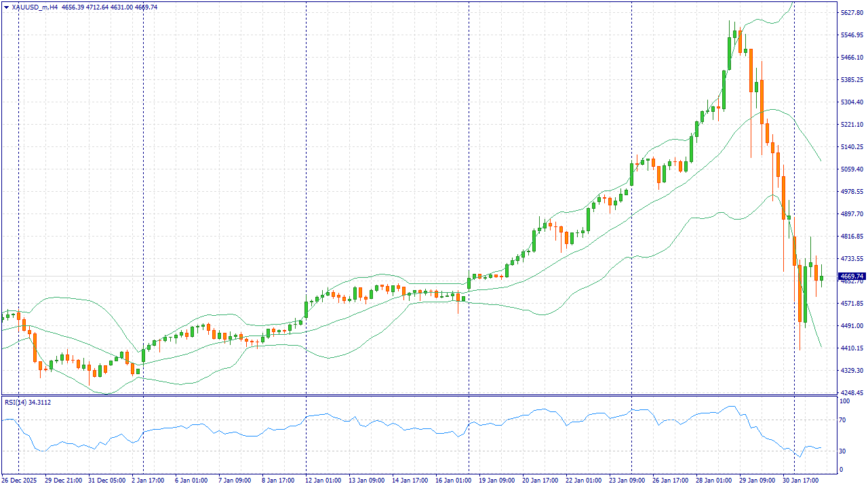
Task: Click the triangle arrow beside XAUUSD_m,H4 title
Action: [6, 7]
